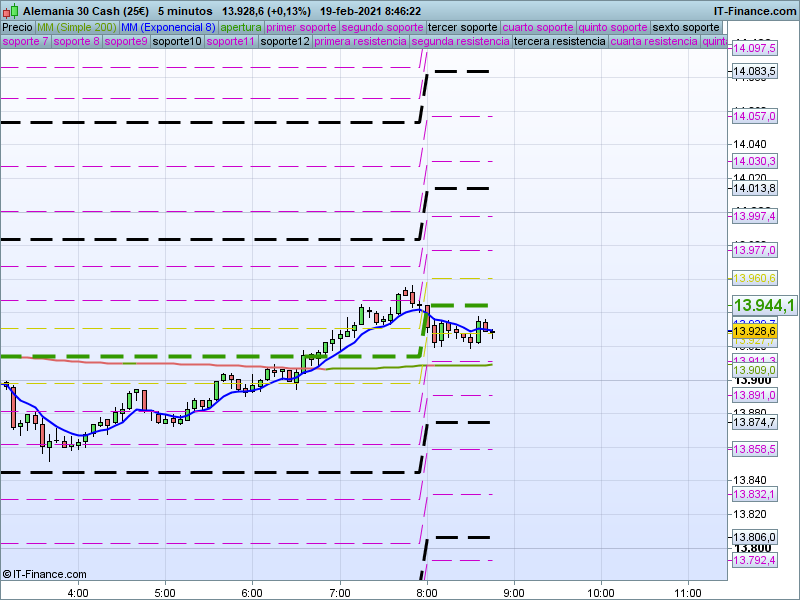Click the 13.792,4 price label
Viewport: 800px width, 600px height.
click(x=754, y=561)
